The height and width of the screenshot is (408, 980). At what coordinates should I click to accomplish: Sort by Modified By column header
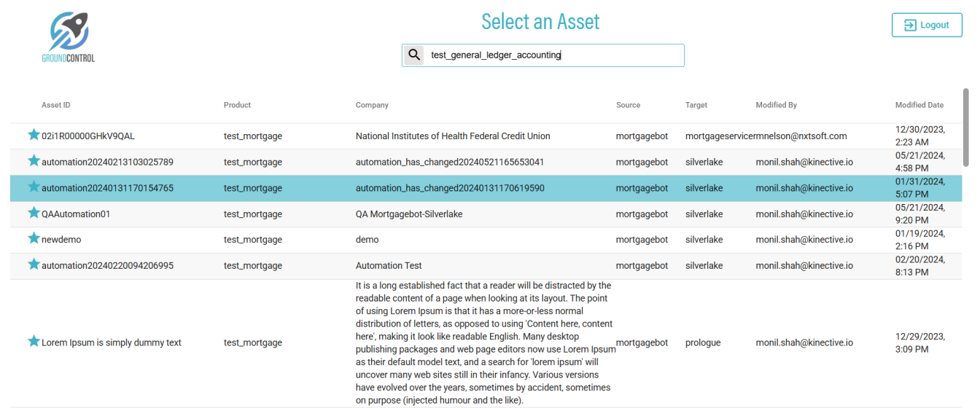tap(776, 105)
